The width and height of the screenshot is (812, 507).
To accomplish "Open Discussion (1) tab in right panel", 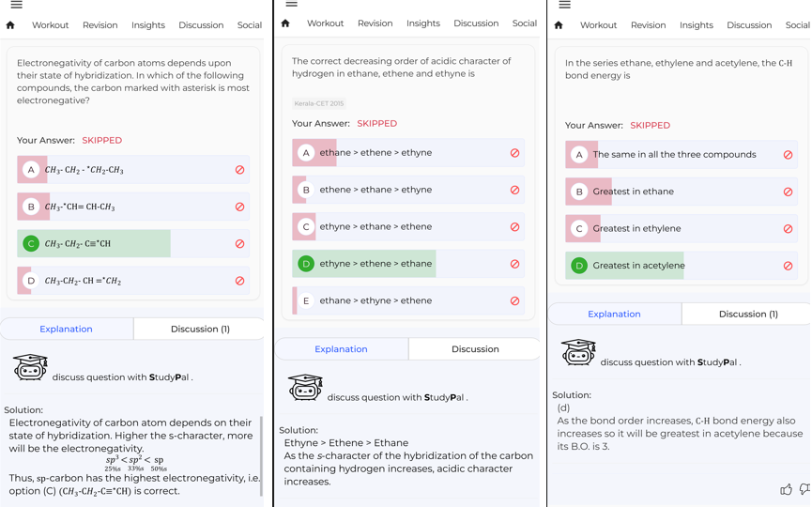I will pyautogui.click(x=748, y=314).
